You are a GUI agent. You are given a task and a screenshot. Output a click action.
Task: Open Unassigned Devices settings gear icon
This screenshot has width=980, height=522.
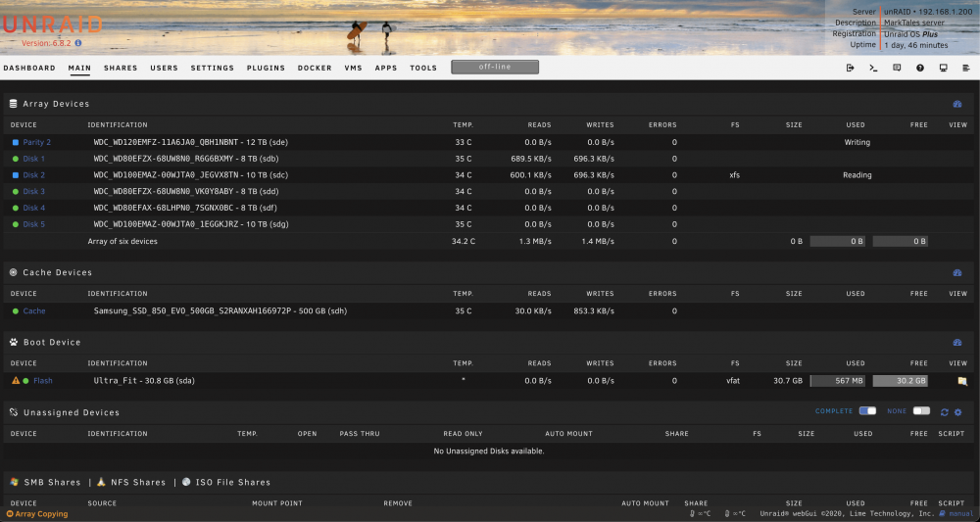[x=958, y=412]
